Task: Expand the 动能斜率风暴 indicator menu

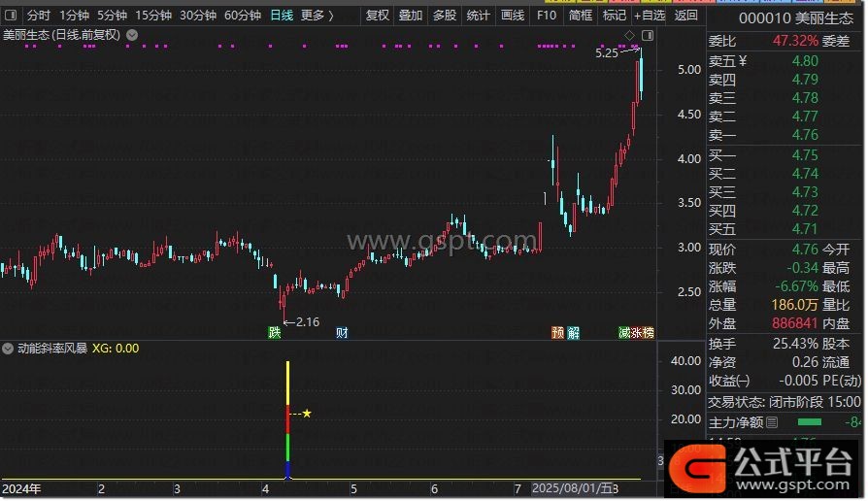Action: [x=9, y=348]
